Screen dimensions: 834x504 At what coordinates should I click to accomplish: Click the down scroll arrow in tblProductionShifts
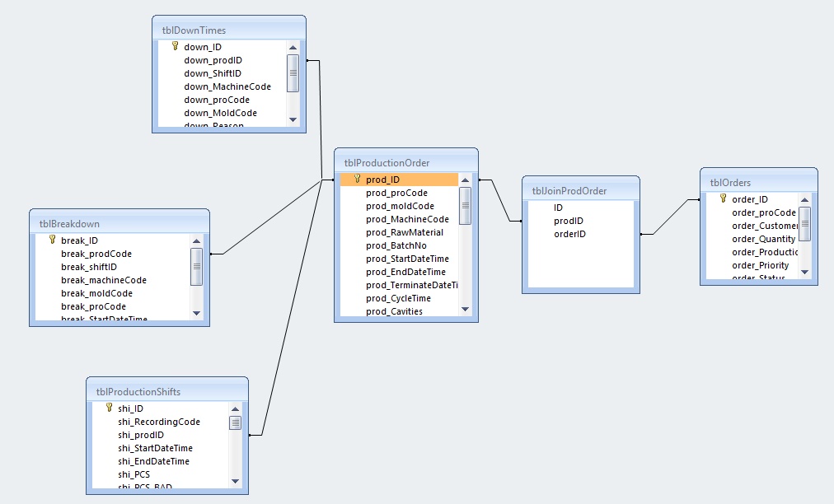pyautogui.click(x=235, y=481)
